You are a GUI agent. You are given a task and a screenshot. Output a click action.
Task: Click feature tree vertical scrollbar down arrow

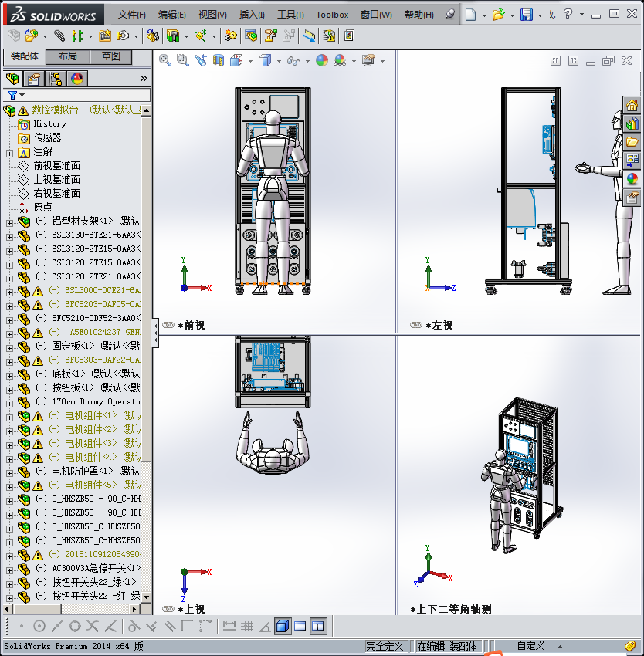click(x=146, y=597)
